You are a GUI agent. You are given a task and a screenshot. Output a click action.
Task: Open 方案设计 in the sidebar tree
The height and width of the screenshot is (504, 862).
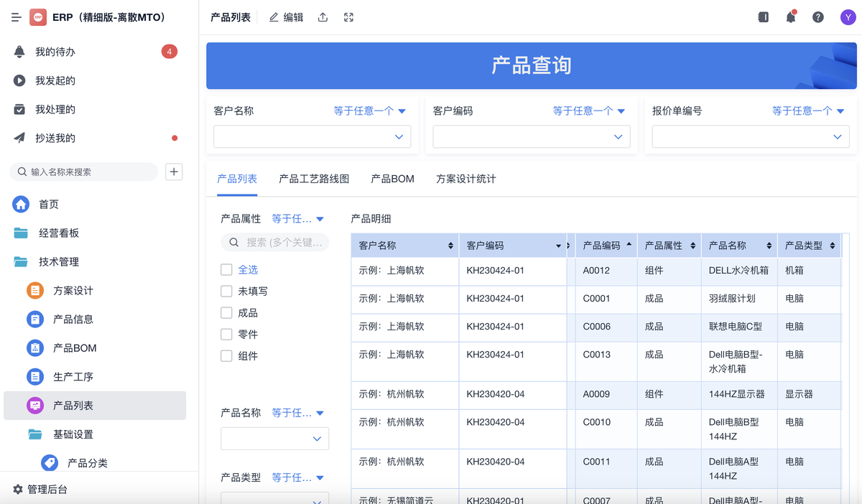tap(73, 291)
